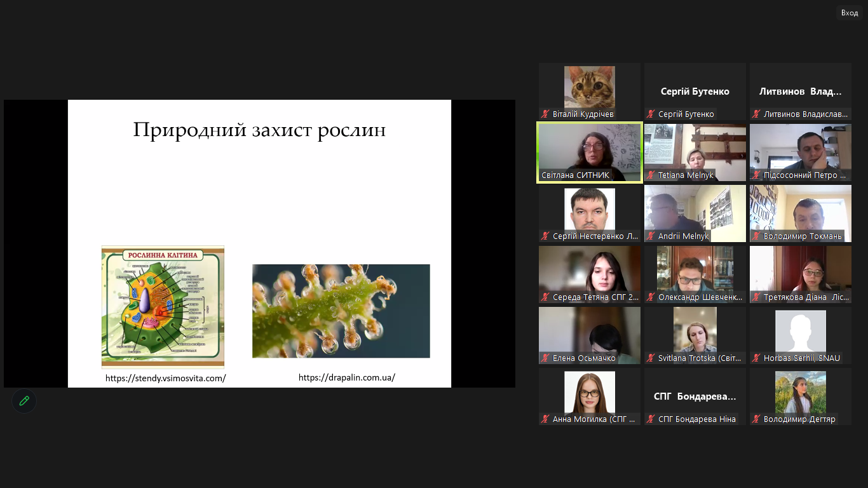This screenshot has height=488, width=868.
Task: Click muted mic icon on Horbas Serhii tile
Action: click(x=756, y=358)
